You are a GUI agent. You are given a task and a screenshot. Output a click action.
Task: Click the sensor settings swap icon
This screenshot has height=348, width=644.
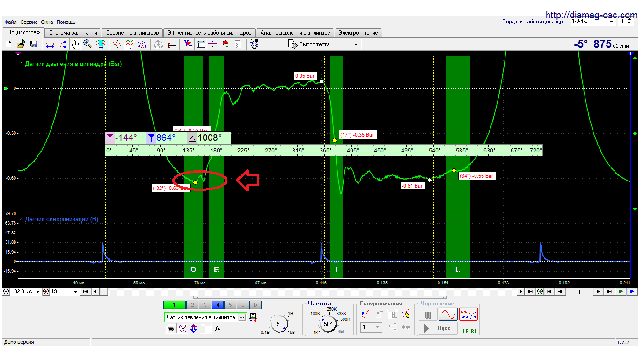253,317
